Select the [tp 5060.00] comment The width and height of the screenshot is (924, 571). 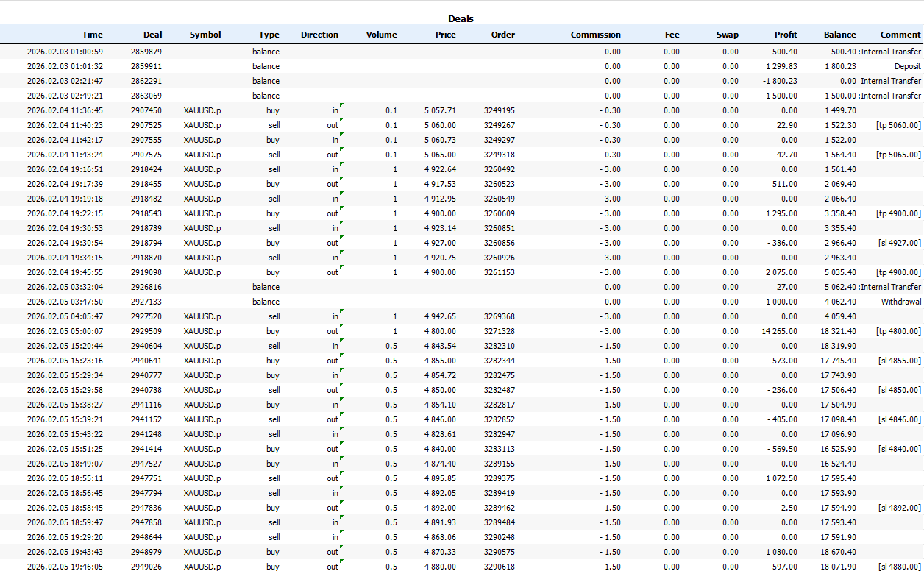[898, 125]
